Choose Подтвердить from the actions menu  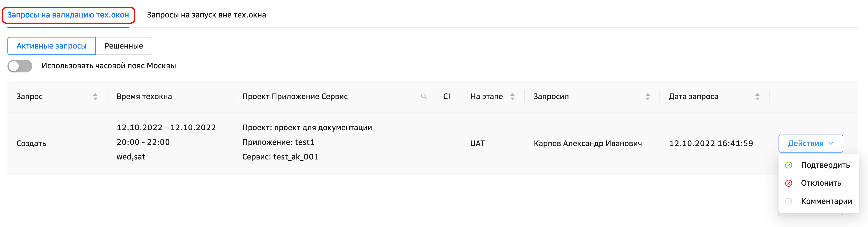coord(825,165)
